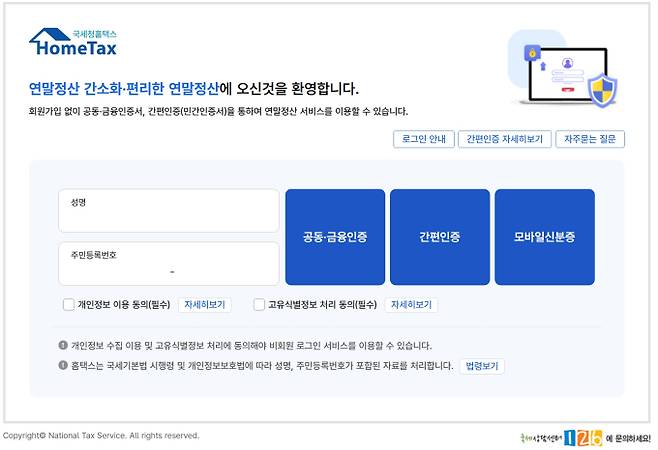
Task: Click the 연말정산 간소화 welcome heading
Action: point(193,89)
